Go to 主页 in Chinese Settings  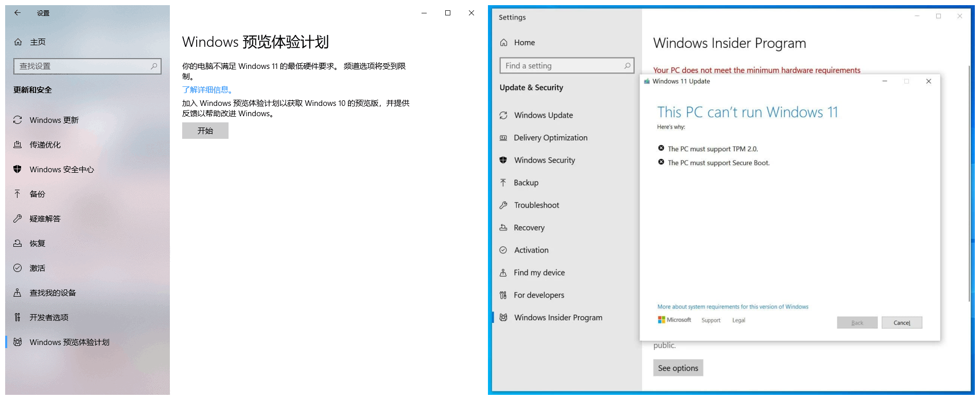coord(38,42)
